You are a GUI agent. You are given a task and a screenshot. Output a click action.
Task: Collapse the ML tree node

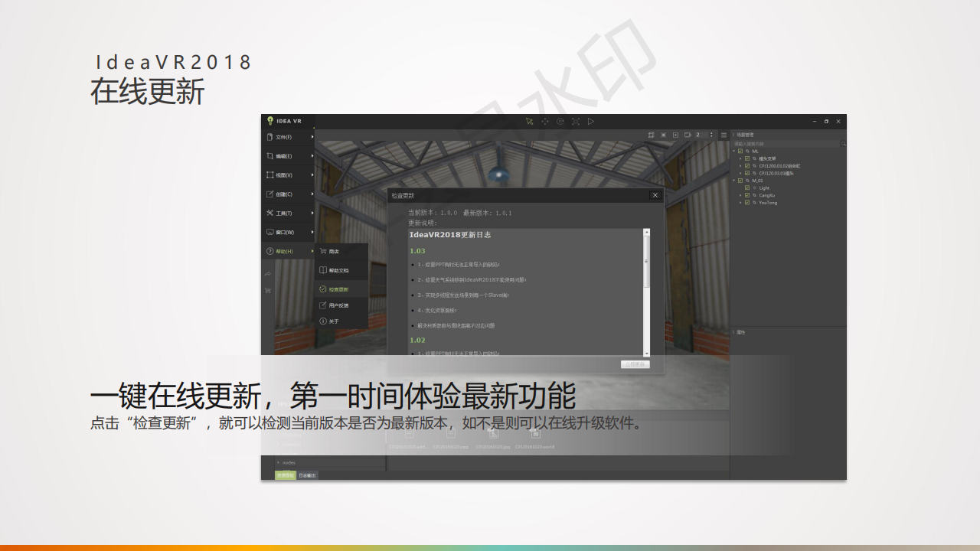733,151
